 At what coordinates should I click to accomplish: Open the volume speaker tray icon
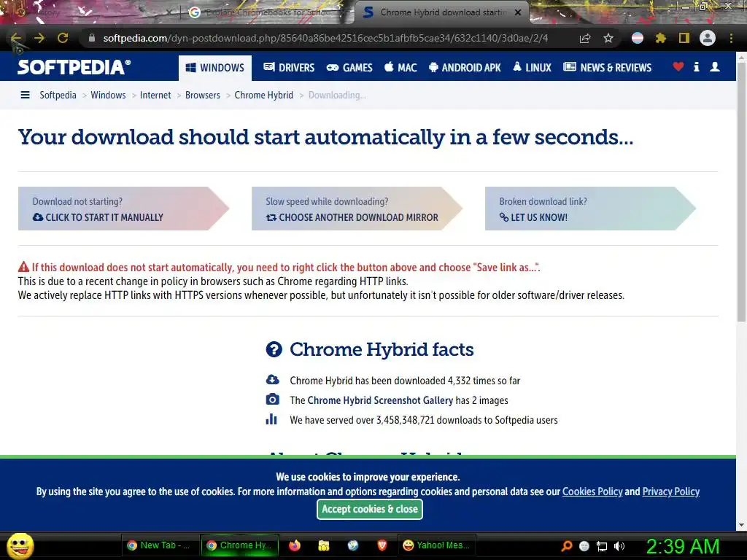point(619,546)
